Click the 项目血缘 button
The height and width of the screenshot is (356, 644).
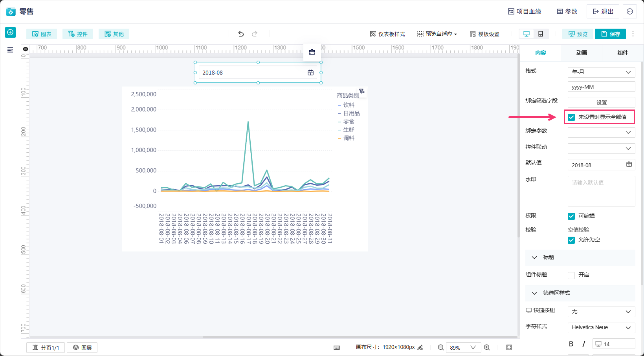point(525,12)
